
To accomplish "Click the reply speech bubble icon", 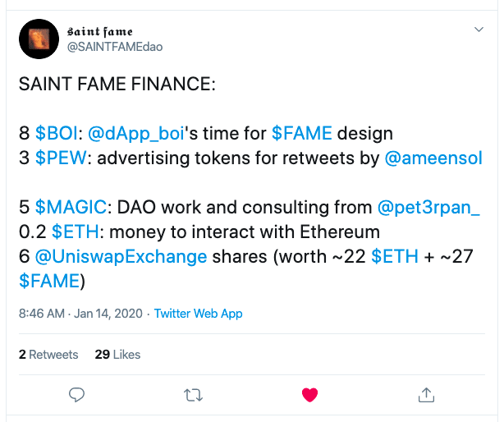I will (76, 395).
